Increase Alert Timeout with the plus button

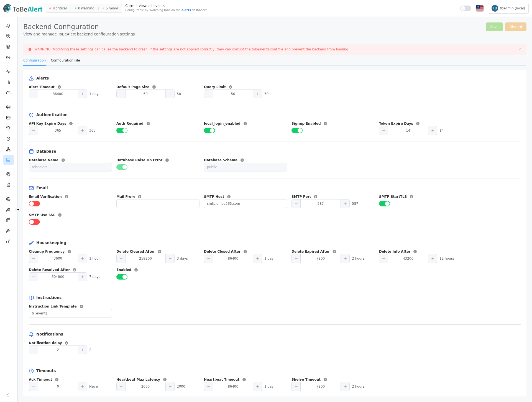[x=83, y=94]
